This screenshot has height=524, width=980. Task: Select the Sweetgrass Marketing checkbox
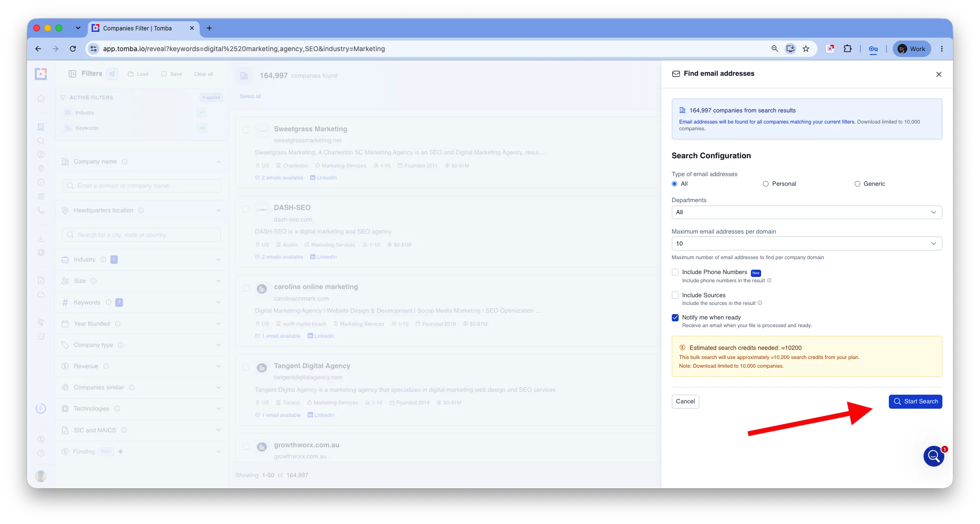[246, 130]
